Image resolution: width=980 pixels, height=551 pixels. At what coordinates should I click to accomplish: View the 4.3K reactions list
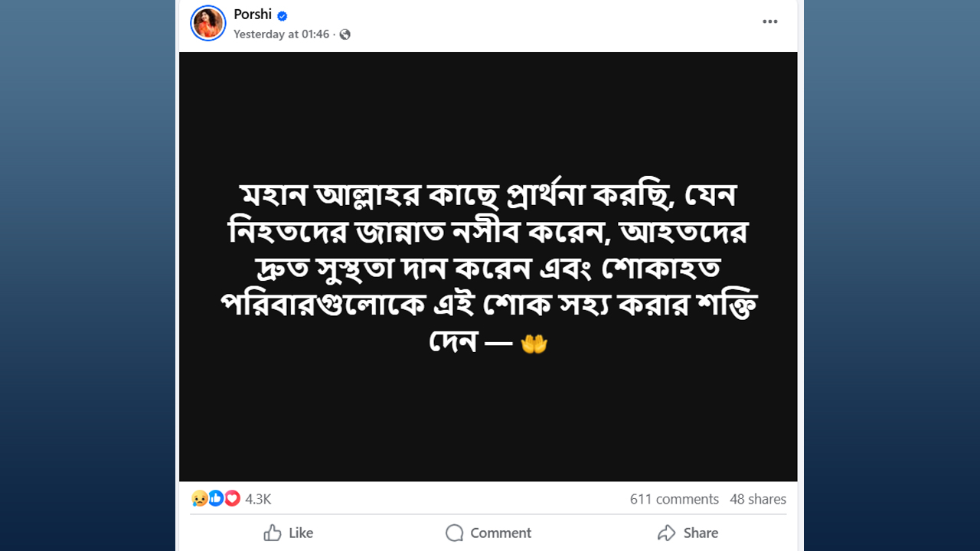click(x=259, y=499)
